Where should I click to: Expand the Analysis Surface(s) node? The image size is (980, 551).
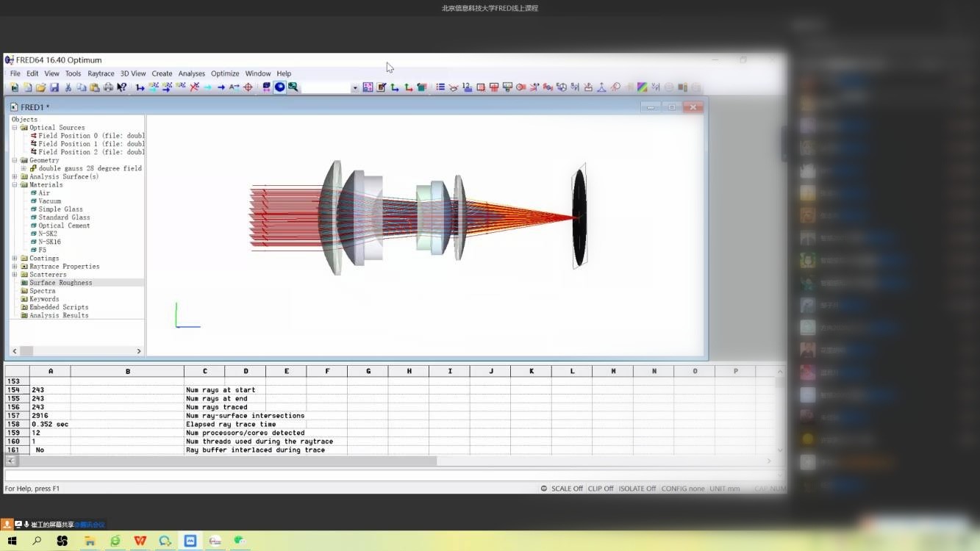15,177
